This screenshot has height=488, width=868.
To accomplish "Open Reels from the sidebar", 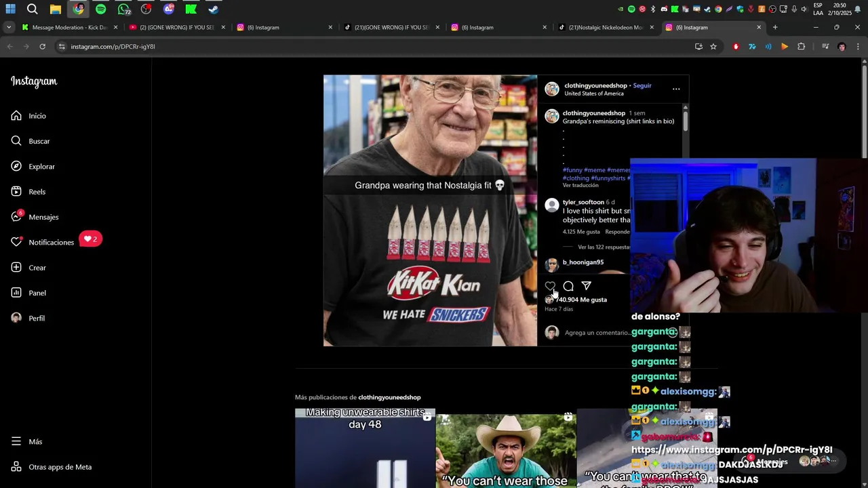I will pos(28,192).
